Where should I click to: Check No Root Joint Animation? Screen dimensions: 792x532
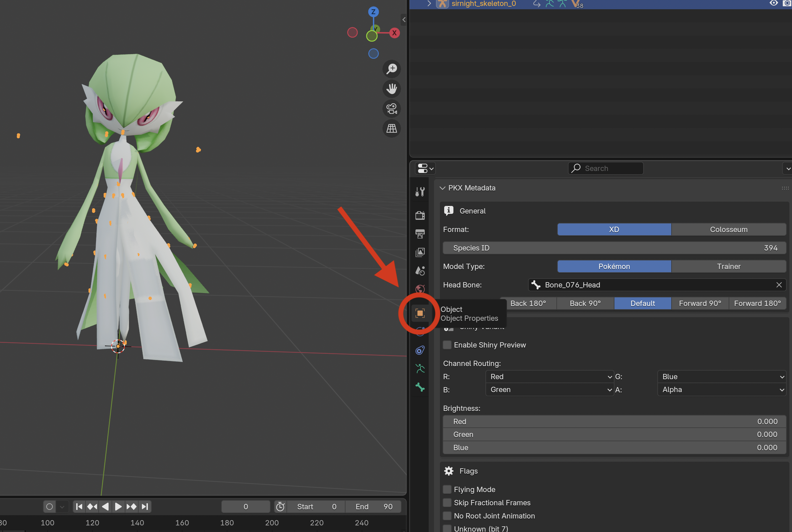point(447,516)
